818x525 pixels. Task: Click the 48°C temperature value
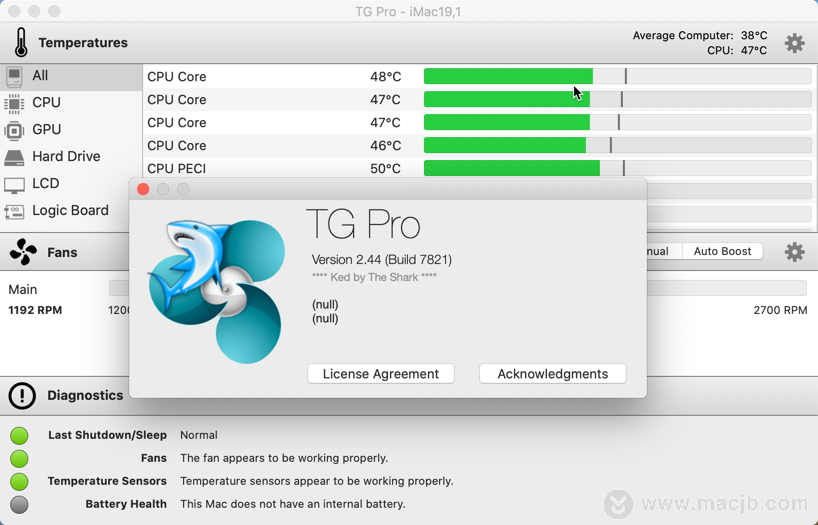point(386,77)
